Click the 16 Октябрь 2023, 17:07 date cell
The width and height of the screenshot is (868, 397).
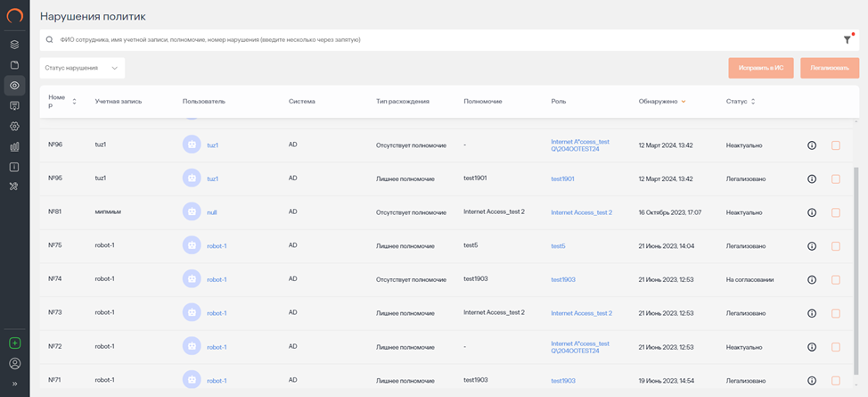670,212
